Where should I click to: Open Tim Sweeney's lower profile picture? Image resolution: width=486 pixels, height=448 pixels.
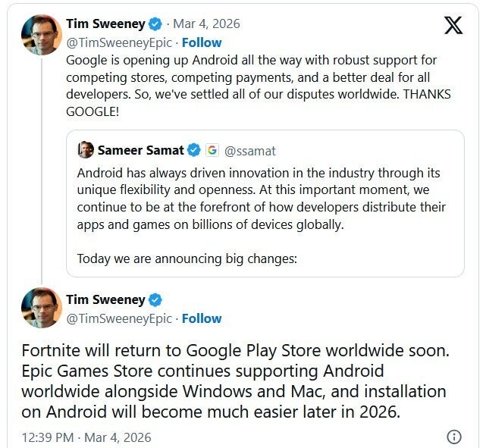(41, 307)
